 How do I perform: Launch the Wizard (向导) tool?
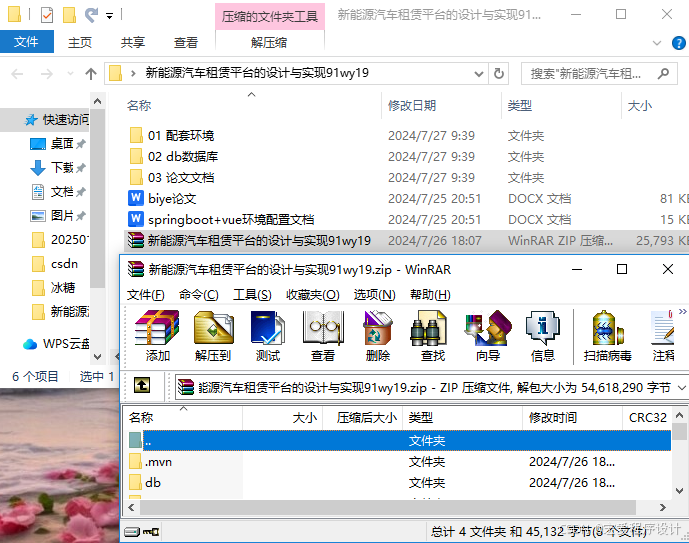tap(488, 336)
